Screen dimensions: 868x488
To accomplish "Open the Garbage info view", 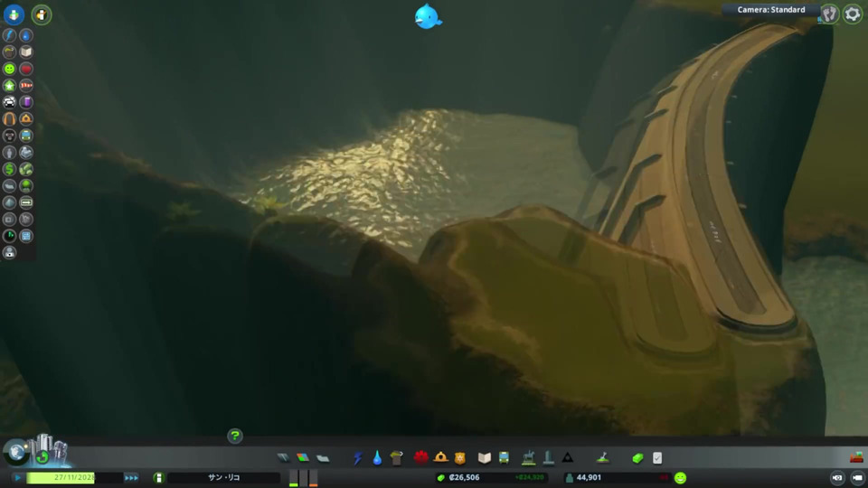I will (x=9, y=52).
